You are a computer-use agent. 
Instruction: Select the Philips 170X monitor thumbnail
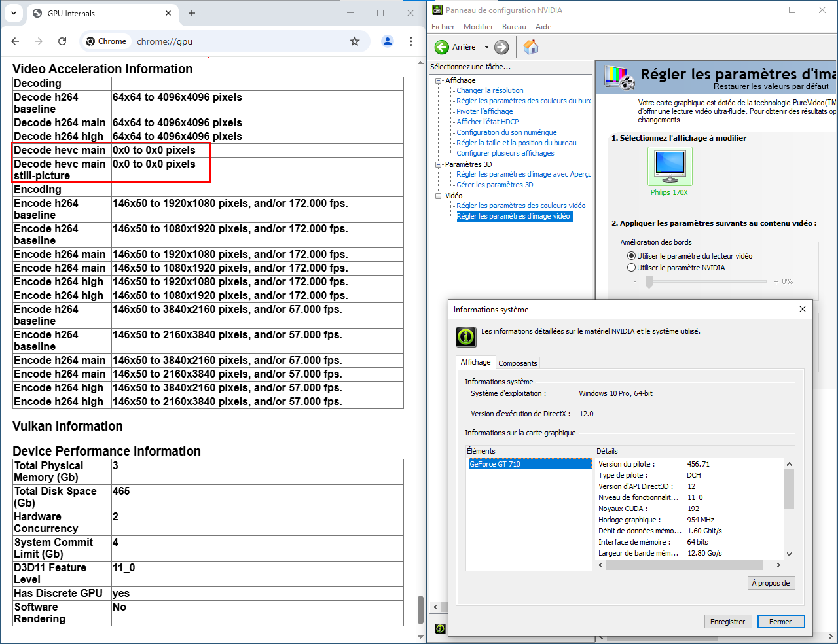pyautogui.click(x=670, y=167)
